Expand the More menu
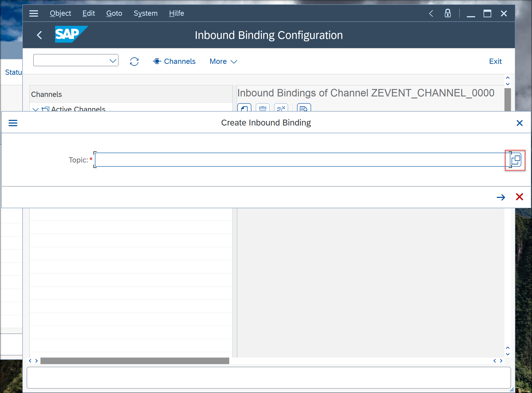532x393 pixels. 223,61
